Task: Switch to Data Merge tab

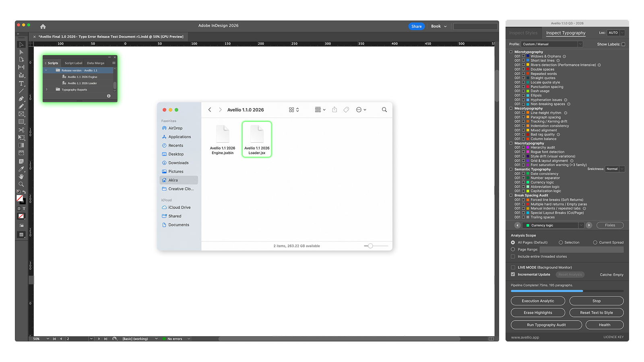Action: tap(95, 63)
